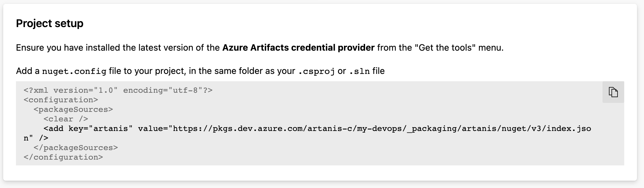Screen dimensions: 644x188
Task: Click the nuget.config inline code text
Action: 74,71
